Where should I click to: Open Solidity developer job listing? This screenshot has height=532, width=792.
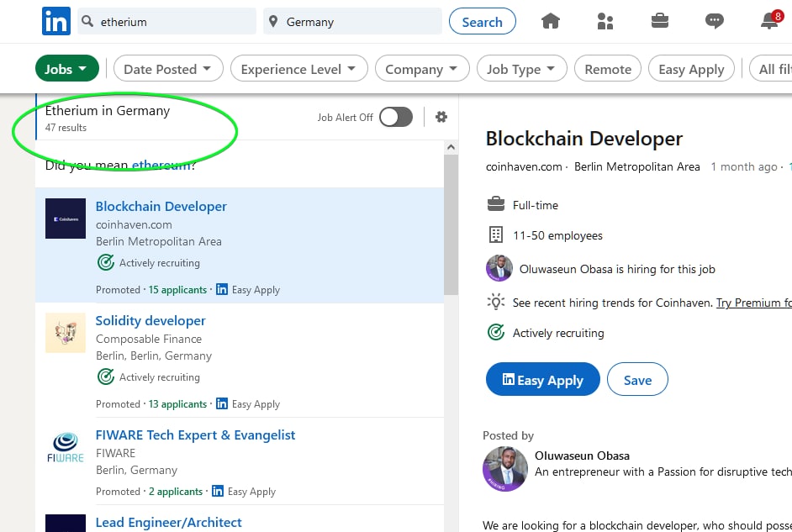150,320
